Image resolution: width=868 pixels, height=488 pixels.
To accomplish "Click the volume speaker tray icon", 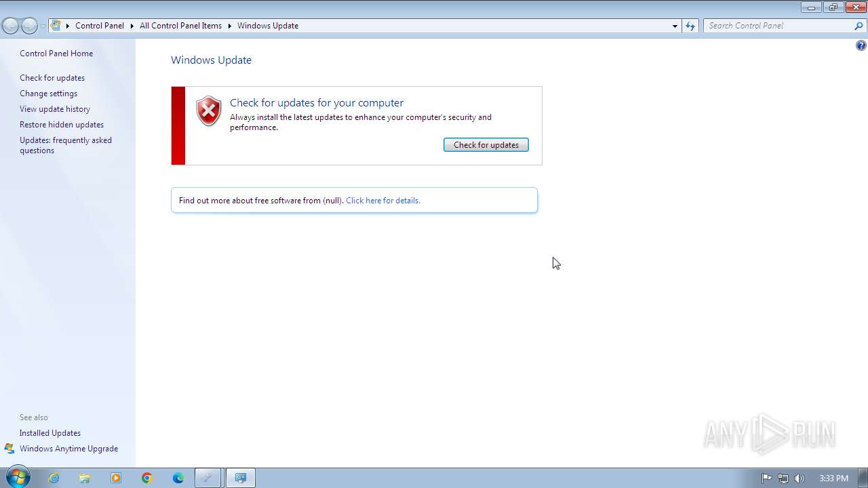I will coord(800,478).
